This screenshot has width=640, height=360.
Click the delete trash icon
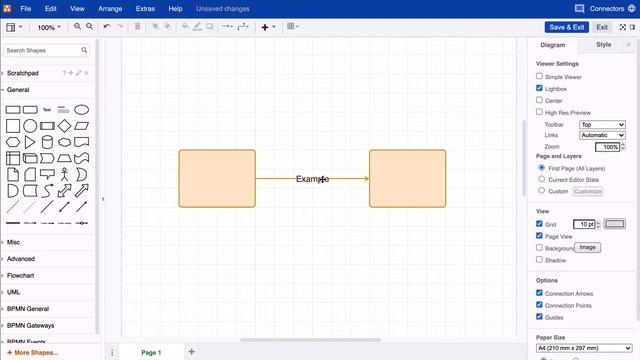point(138,27)
